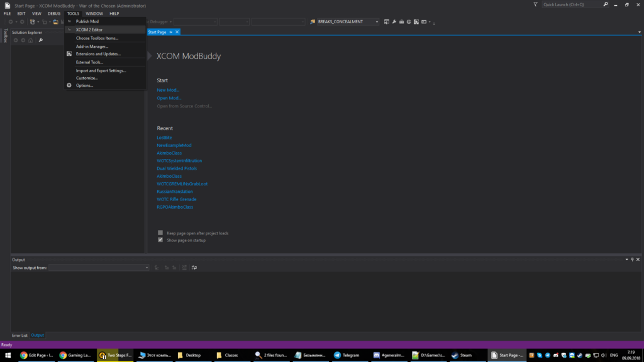
Task: Click the volume tray icon
Action: click(604, 355)
